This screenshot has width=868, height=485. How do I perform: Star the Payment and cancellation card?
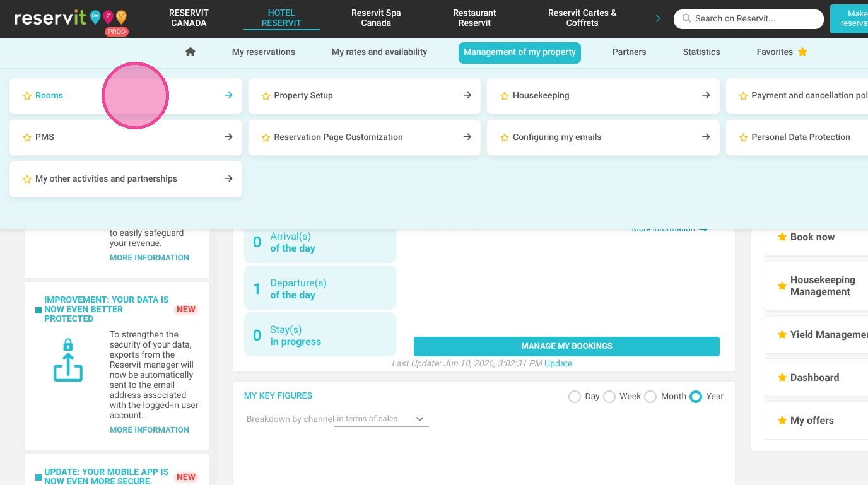[743, 96]
